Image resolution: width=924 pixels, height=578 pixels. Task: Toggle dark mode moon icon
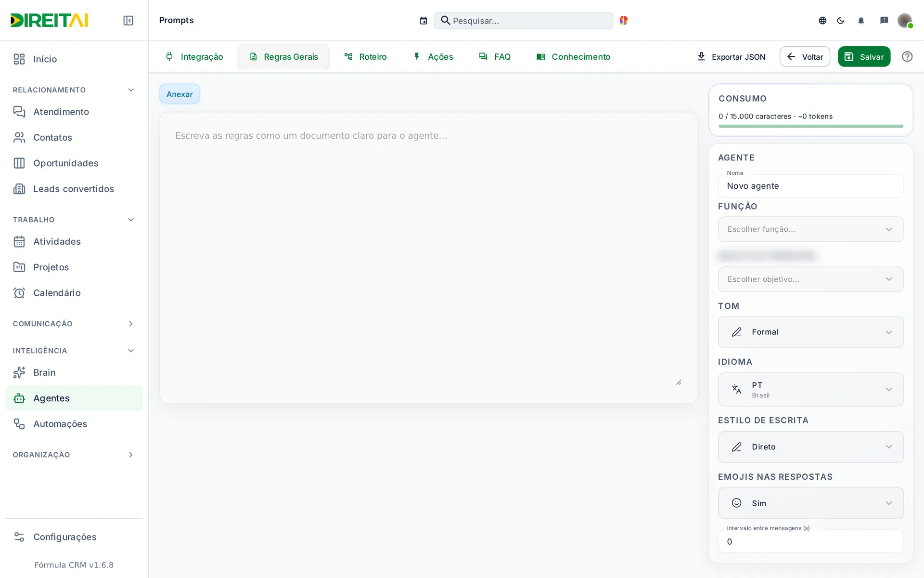[x=841, y=20]
